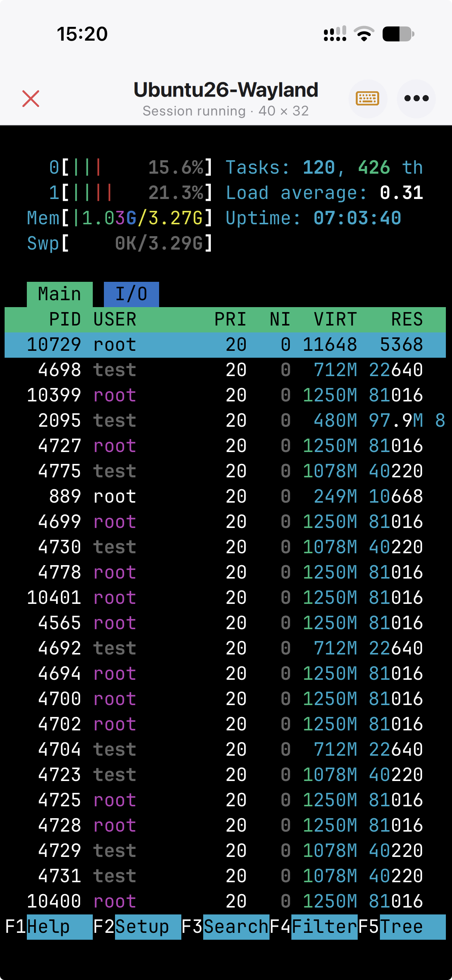Select process row PID 2095
Image resolution: width=452 pixels, height=980 pixels.
pos(225,421)
